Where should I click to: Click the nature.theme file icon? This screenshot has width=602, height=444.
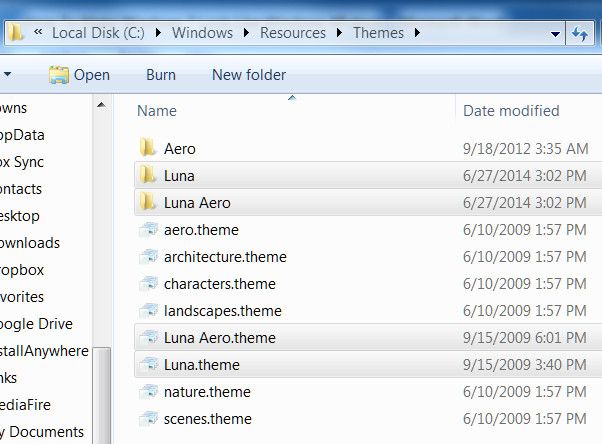point(149,392)
